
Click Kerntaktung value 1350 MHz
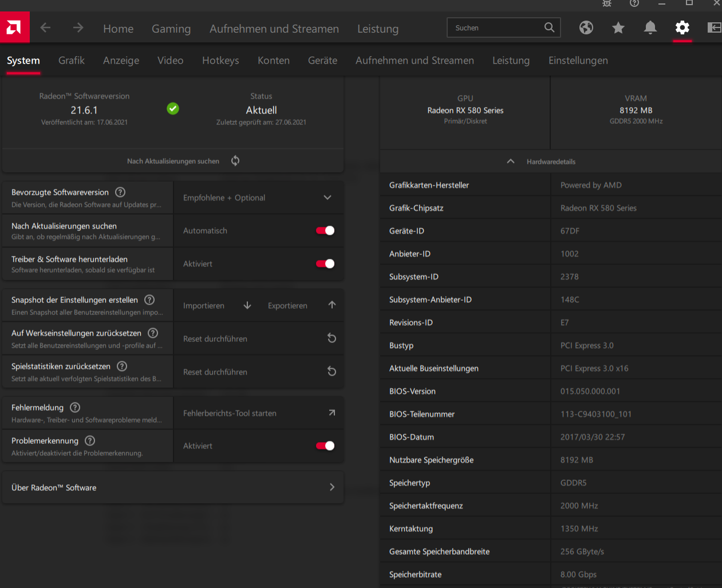tap(579, 528)
